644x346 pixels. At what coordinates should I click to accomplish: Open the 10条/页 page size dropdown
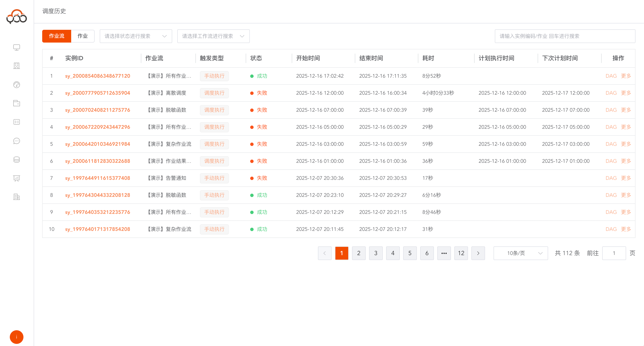coord(520,253)
